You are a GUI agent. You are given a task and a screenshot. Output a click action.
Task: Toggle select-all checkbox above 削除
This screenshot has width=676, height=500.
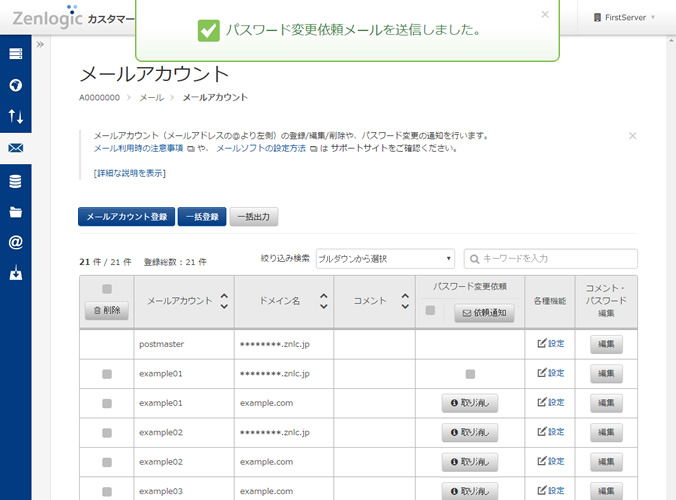click(x=106, y=289)
